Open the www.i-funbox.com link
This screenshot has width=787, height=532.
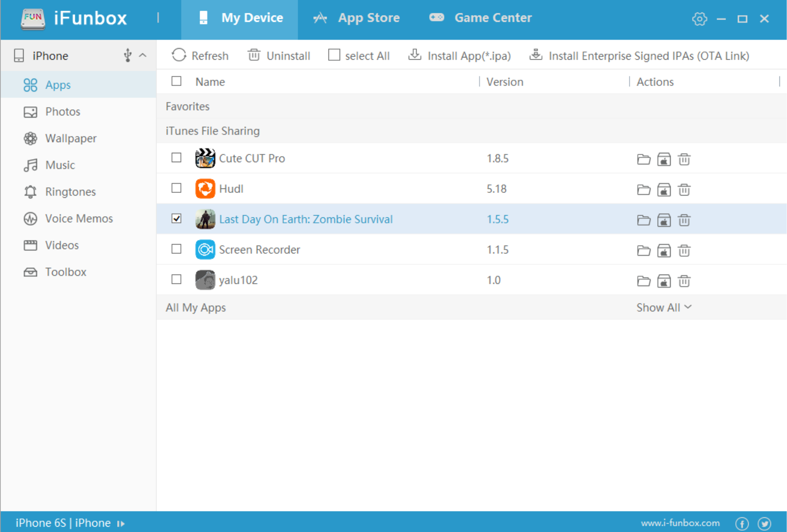click(680, 523)
